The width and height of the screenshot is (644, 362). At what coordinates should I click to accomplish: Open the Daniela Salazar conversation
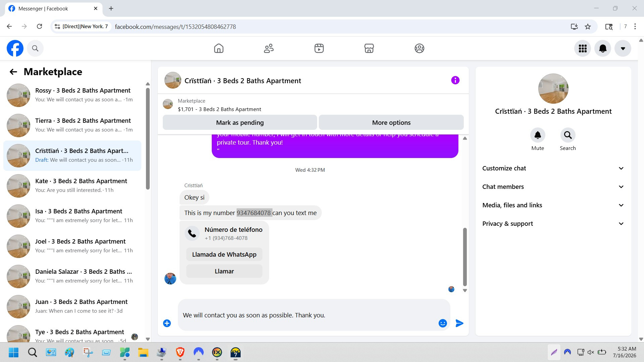coord(72,276)
